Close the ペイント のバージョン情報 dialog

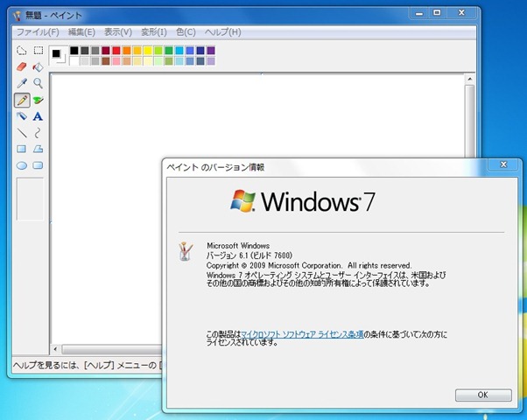click(503, 164)
